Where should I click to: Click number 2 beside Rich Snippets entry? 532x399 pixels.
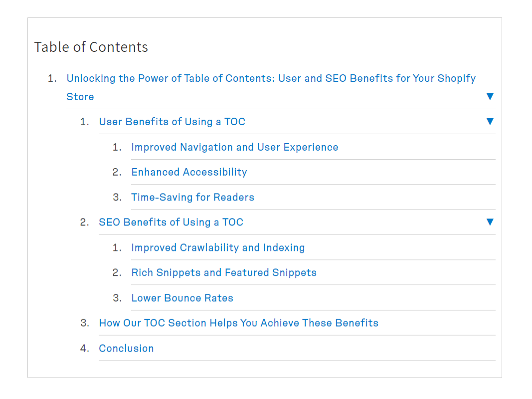pos(117,273)
